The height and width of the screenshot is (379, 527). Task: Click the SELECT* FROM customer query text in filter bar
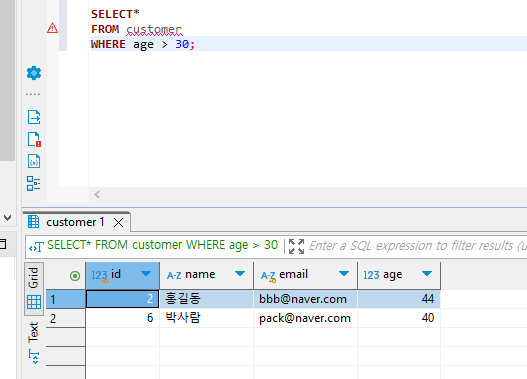point(162,245)
